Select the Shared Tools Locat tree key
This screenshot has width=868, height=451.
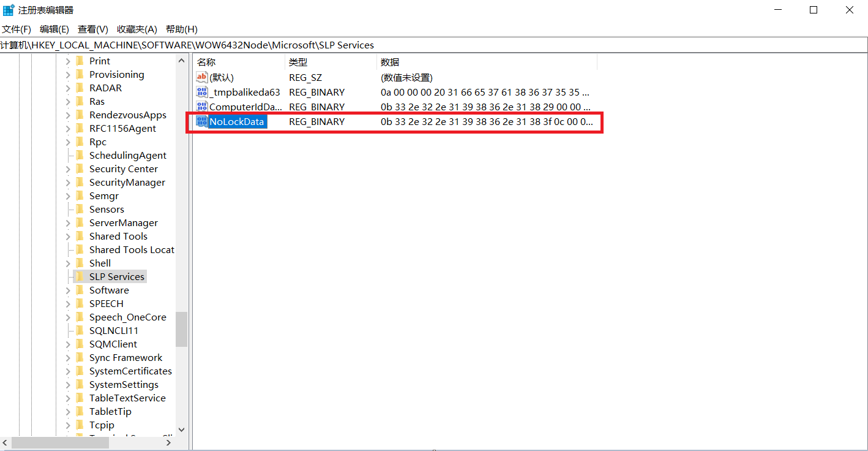point(132,250)
